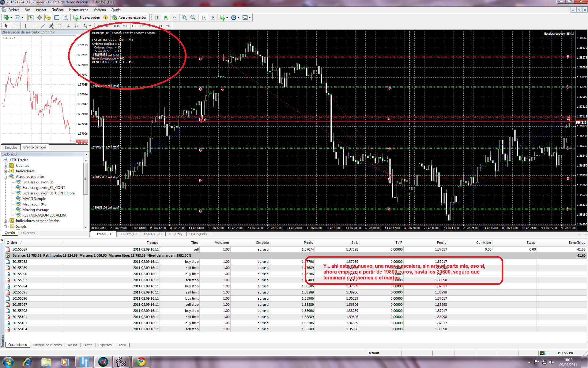
Task: Expand the Cuentas tree node
Action: click(x=5, y=166)
